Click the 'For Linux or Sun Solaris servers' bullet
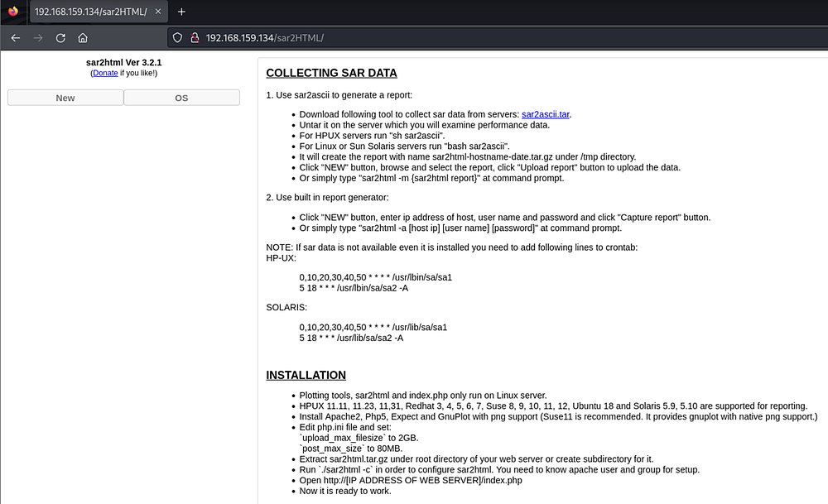This screenshot has width=828, height=504. [405, 146]
